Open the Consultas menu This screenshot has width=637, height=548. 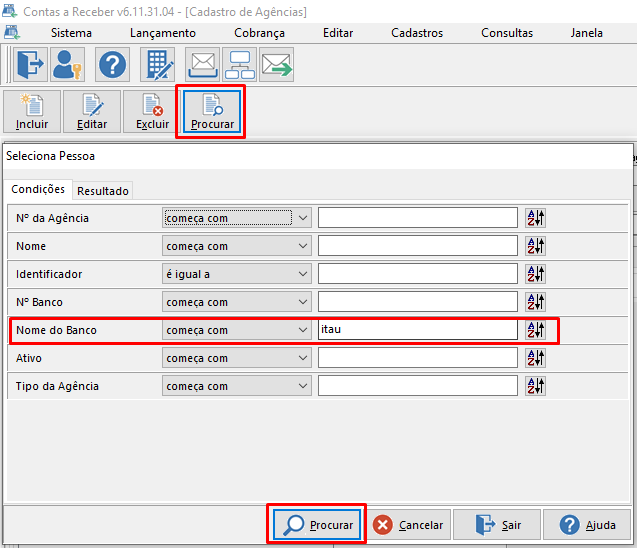click(507, 33)
